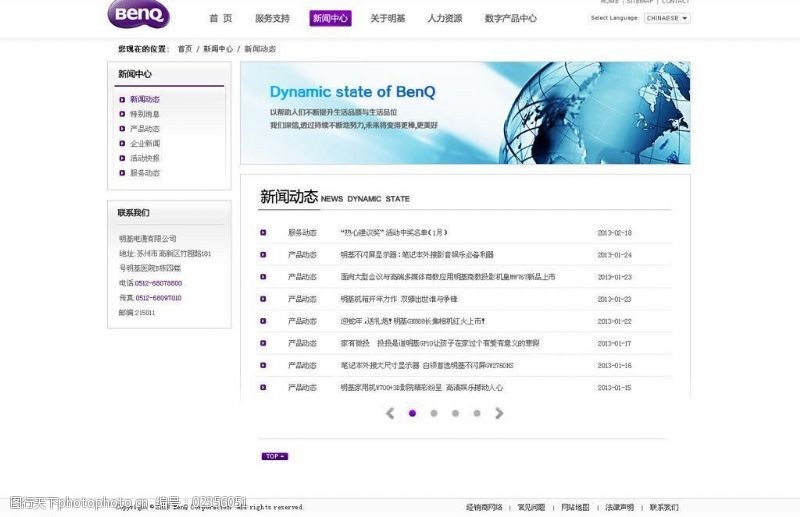800x517 pixels.
Task: Click bullet icon on 2013-01-24 news row
Action: coord(263,255)
